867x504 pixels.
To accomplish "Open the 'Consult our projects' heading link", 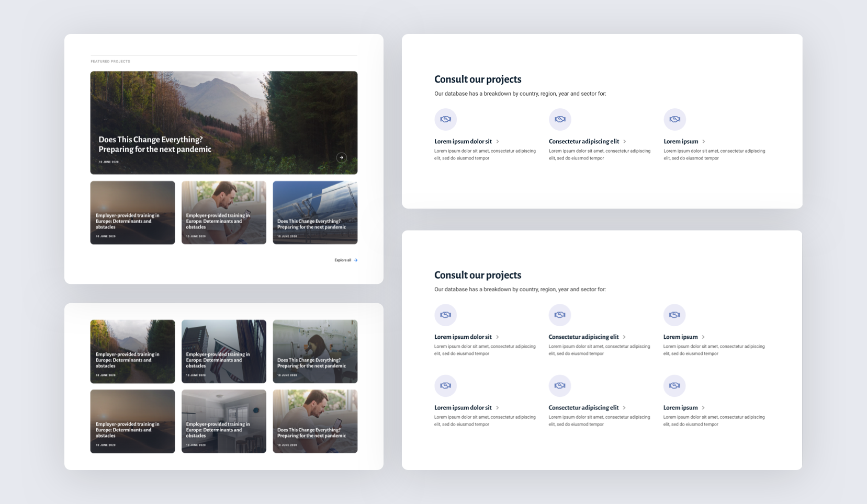I will click(477, 79).
